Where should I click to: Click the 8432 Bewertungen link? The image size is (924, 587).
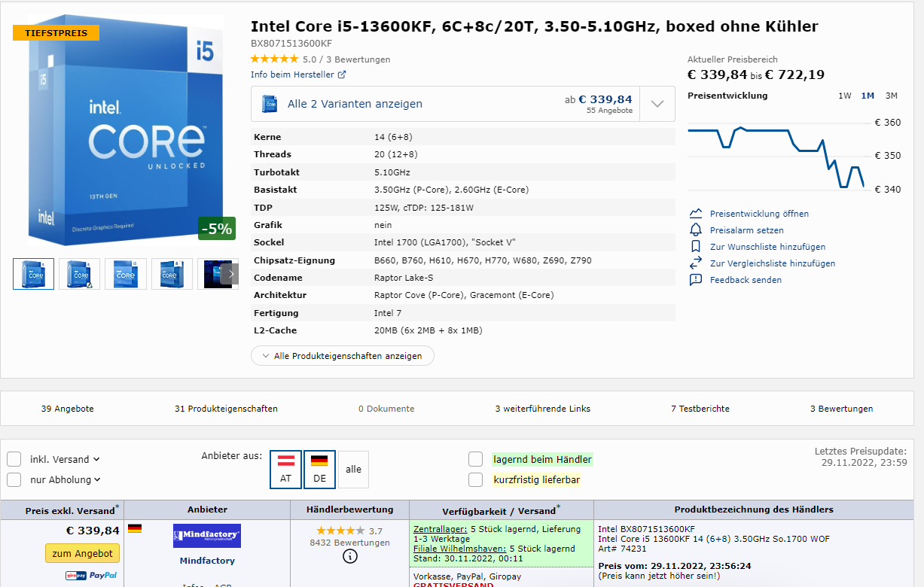[x=350, y=543]
